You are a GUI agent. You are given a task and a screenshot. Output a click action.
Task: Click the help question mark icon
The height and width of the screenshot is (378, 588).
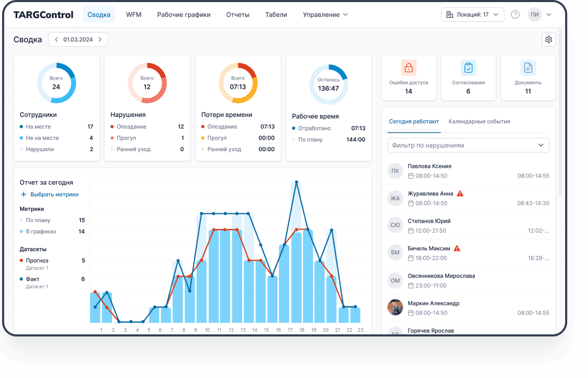515,15
